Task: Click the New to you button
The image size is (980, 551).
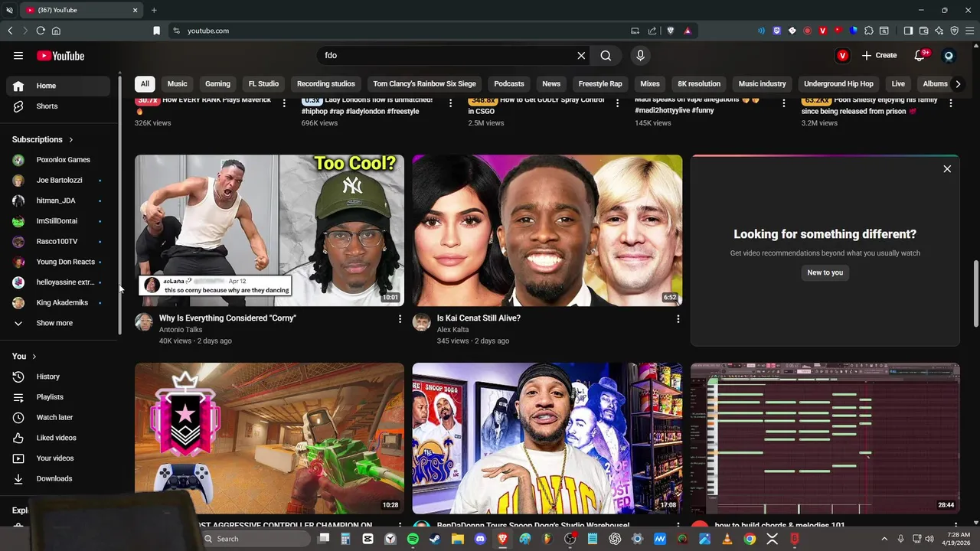Action: 825,272
